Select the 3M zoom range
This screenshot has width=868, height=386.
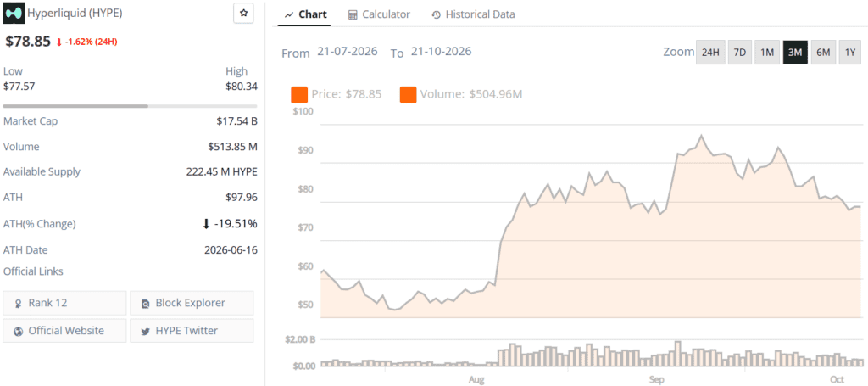pos(795,53)
